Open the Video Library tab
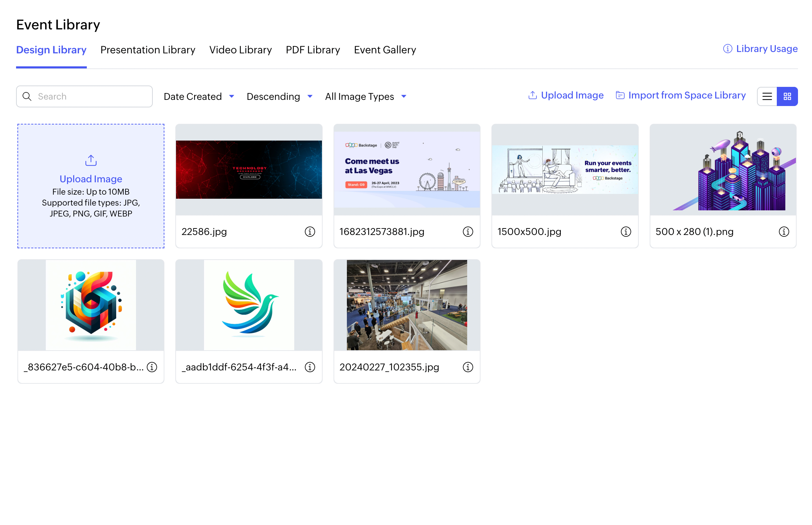 coord(240,50)
